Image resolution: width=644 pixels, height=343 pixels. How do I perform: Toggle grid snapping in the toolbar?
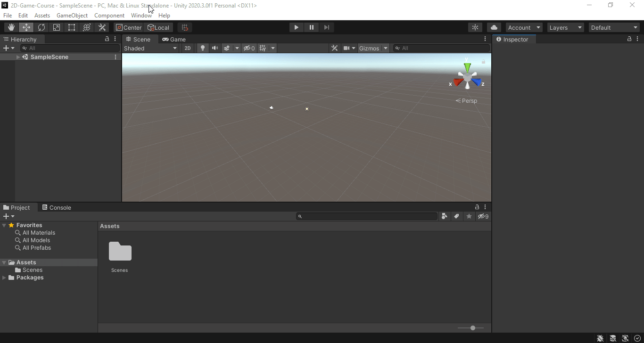pyautogui.click(x=185, y=27)
